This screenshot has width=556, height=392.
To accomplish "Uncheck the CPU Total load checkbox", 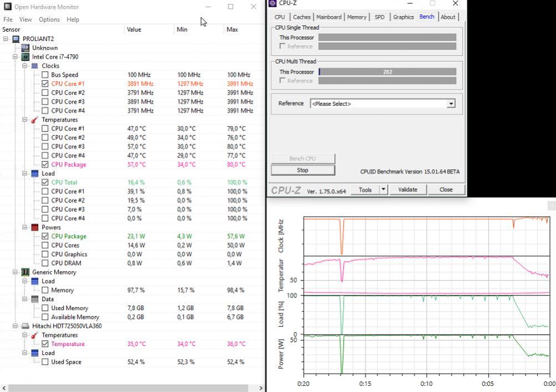I will 45,182.
